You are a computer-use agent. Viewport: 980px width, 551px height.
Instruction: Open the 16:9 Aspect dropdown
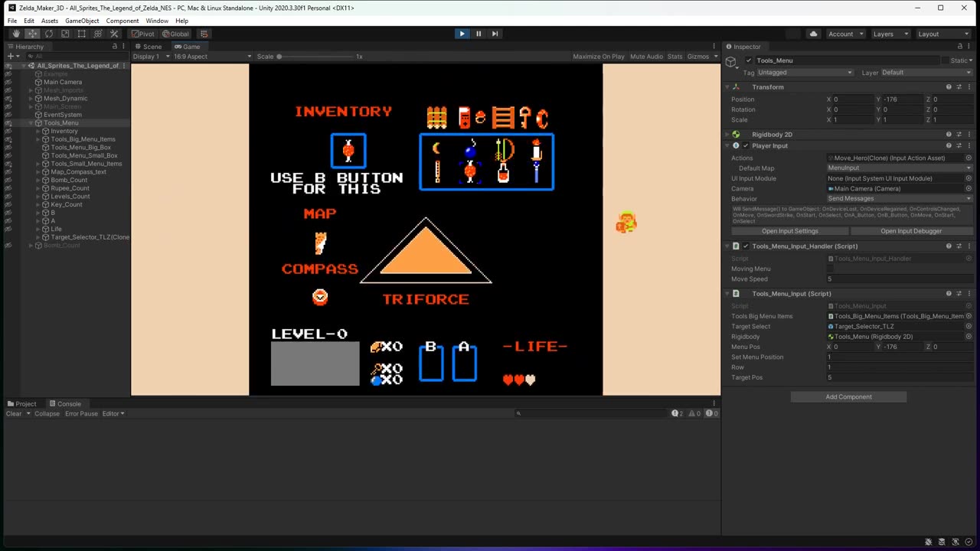213,57
